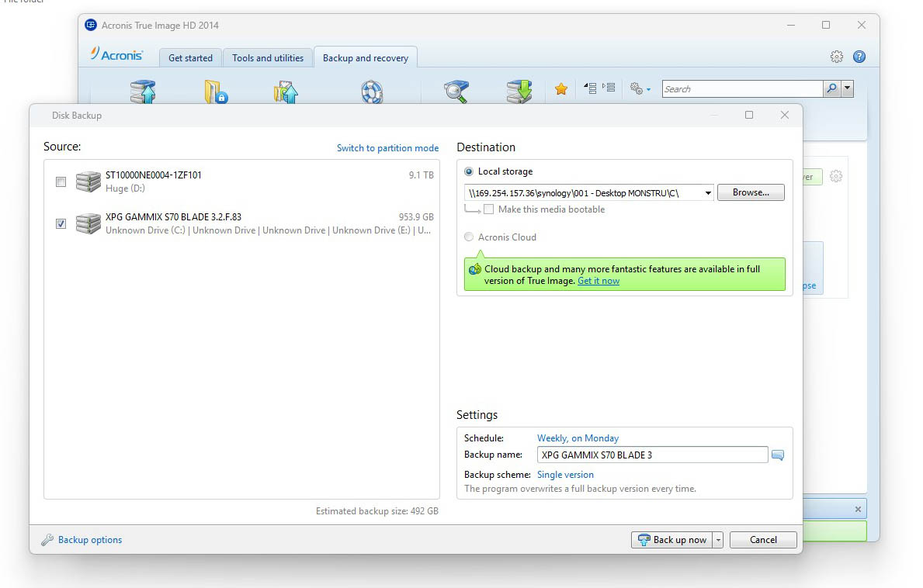Switch to Tools and utilities tab
Screen dimensions: 923x588
(x=268, y=57)
